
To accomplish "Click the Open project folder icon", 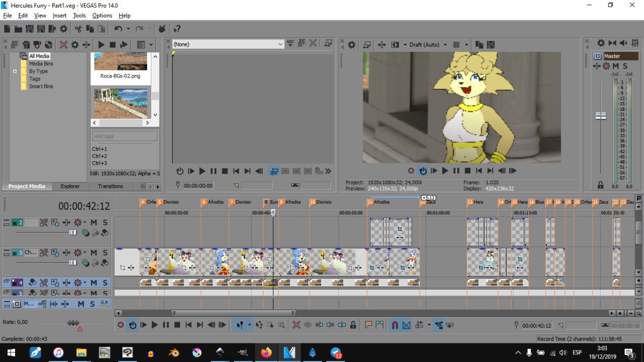I will point(18,29).
